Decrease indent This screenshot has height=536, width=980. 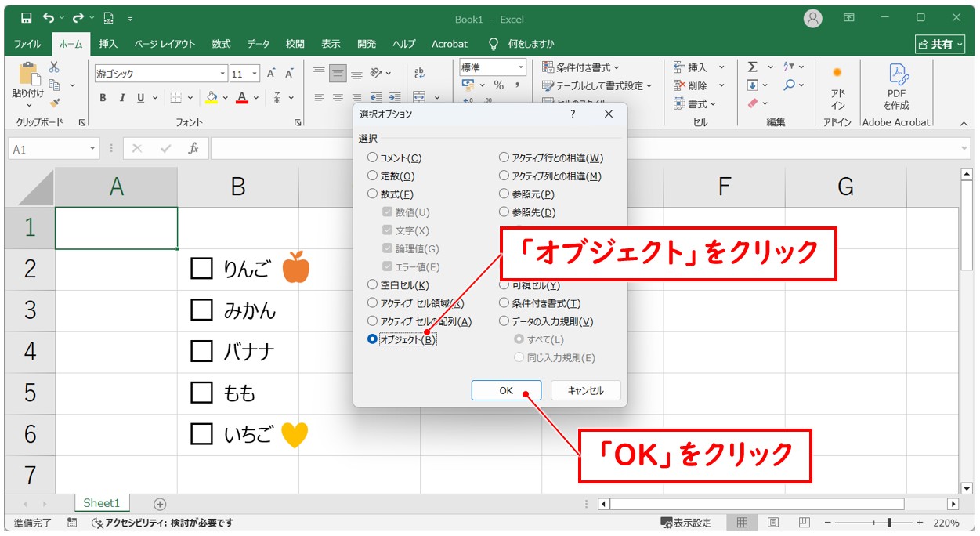tap(375, 98)
